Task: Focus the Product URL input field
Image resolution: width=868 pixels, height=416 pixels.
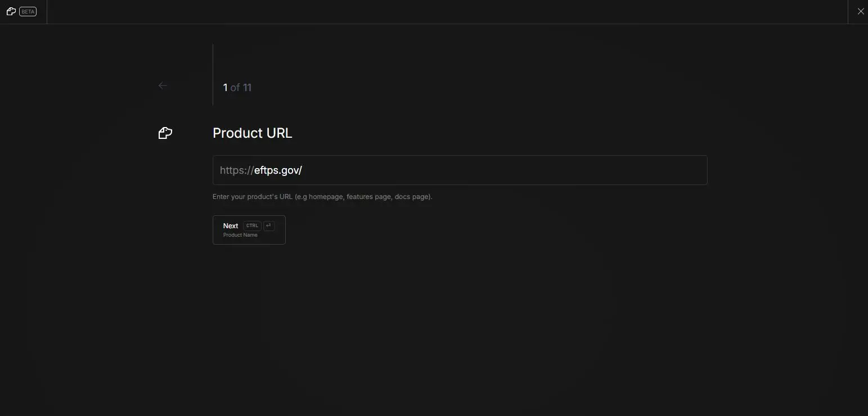Action: pyautogui.click(x=460, y=170)
